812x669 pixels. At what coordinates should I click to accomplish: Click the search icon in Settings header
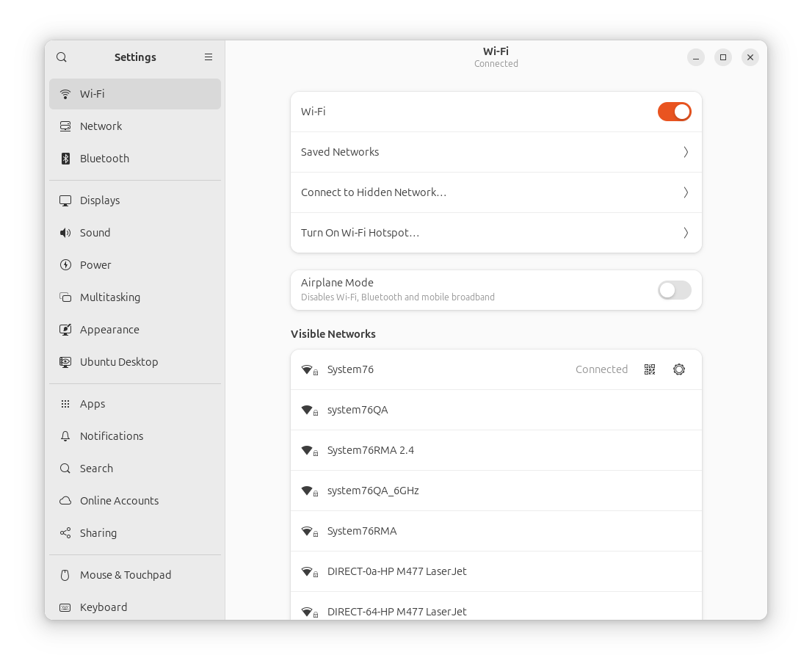pyautogui.click(x=62, y=57)
